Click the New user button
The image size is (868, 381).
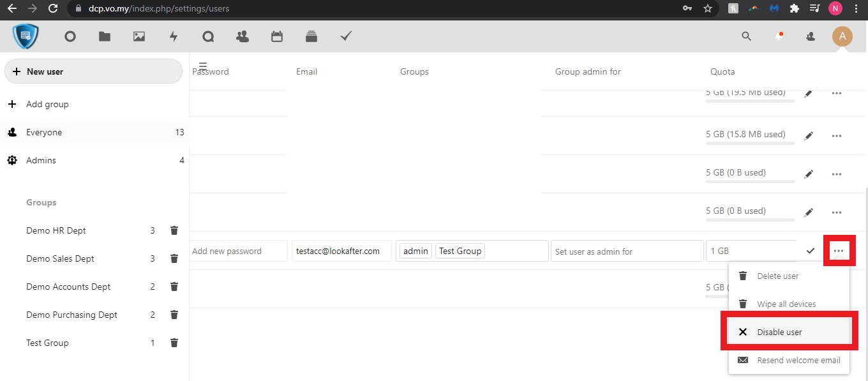[93, 71]
